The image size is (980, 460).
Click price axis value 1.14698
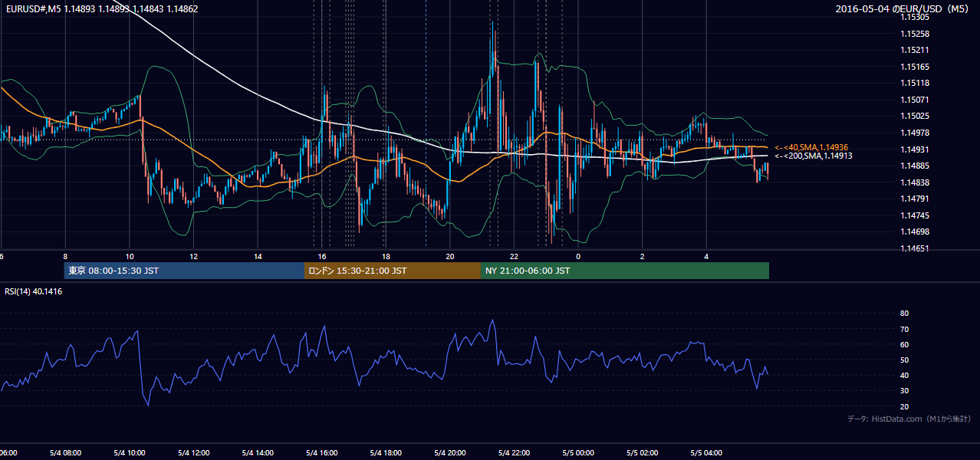click(x=914, y=232)
